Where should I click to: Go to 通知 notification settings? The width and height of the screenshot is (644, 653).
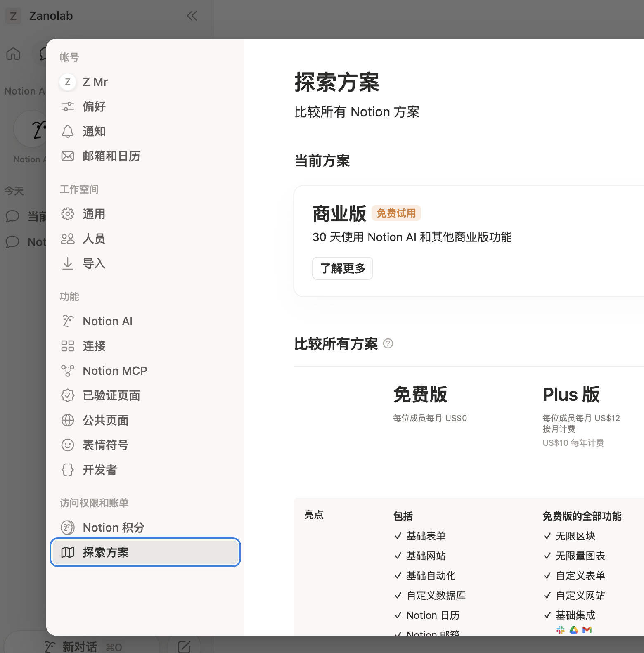click(x=145, y=131)
